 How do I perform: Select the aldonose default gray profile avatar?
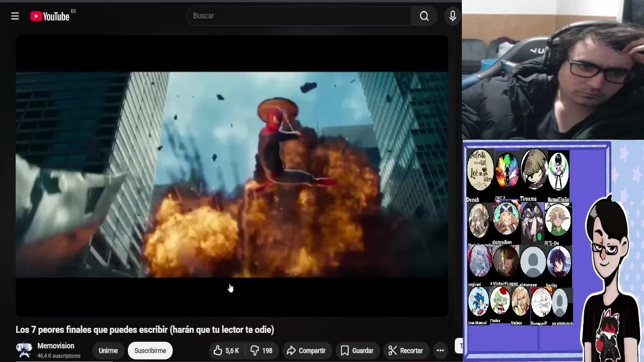533,262
